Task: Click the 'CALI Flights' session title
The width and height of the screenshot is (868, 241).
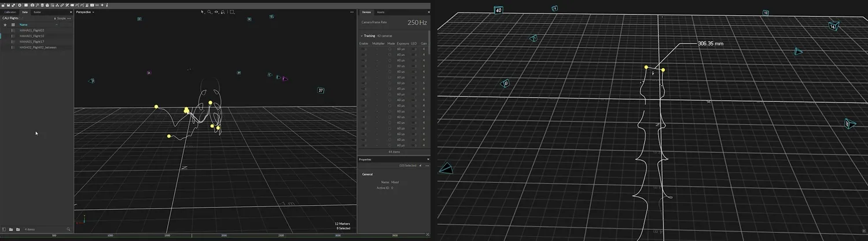Action: [x=10, y=18]
